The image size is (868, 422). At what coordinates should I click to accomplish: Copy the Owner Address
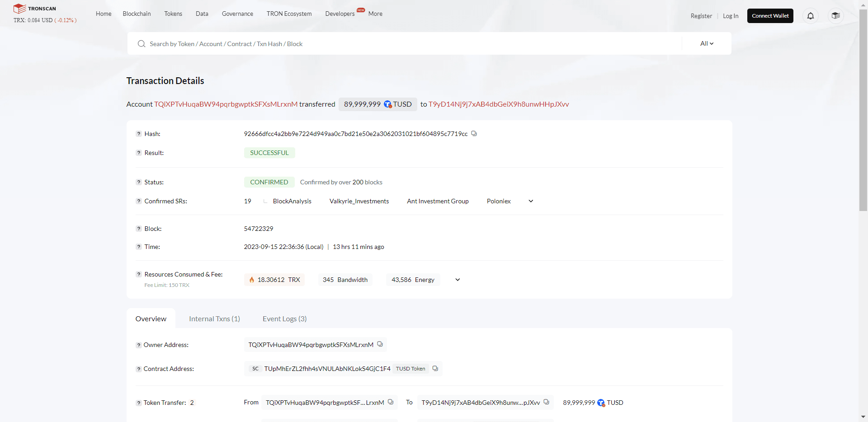click(x=380, y=344)
